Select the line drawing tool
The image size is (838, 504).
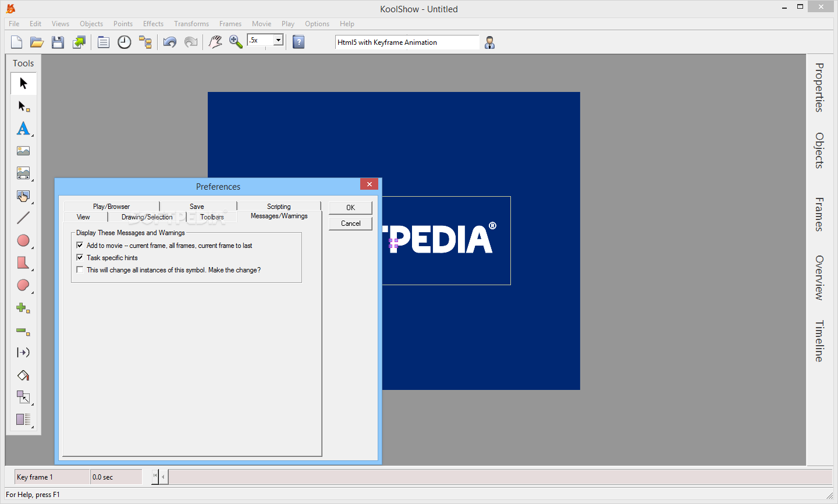(x=23, y=218)
